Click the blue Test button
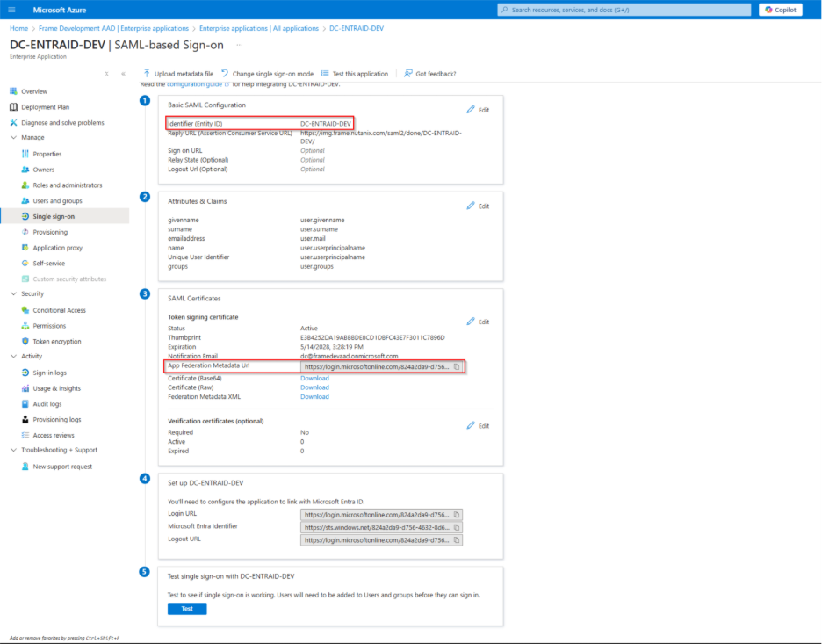Screen dimensions: 822x644 (187, 609)
